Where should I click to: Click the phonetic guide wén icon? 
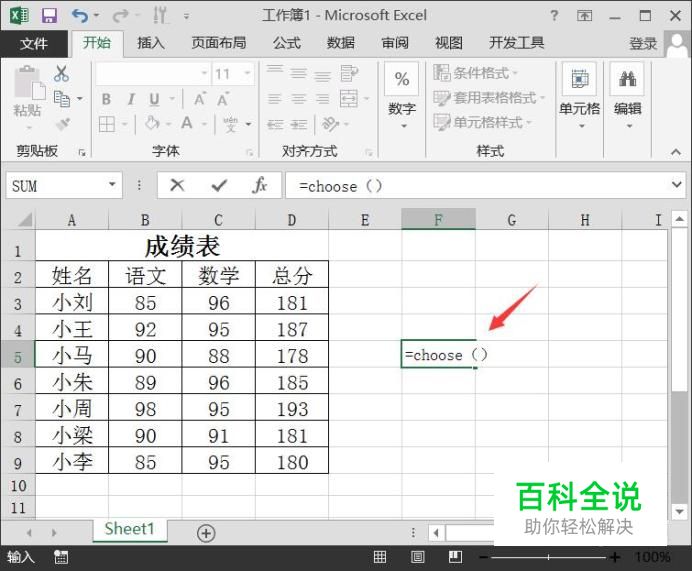pyautogui.click(x=230, y=124)
